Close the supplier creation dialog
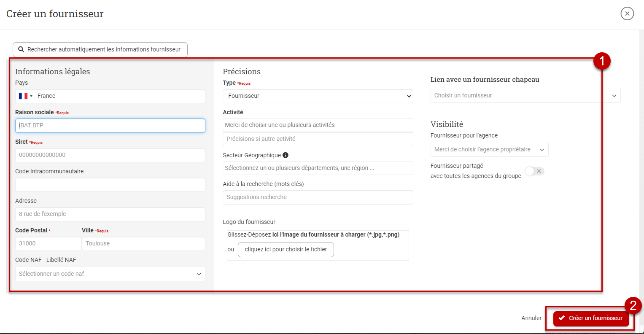Viewport: 644px width, 334px height. tap(627, 13)
